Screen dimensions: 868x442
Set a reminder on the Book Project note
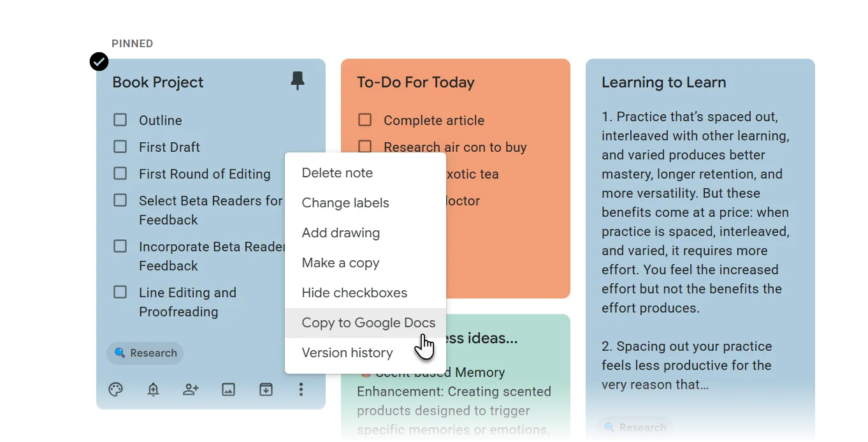tap(153, 389)
